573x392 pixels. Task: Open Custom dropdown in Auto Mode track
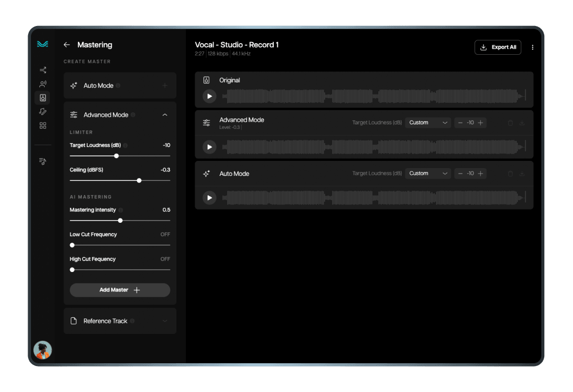point(428,174)
